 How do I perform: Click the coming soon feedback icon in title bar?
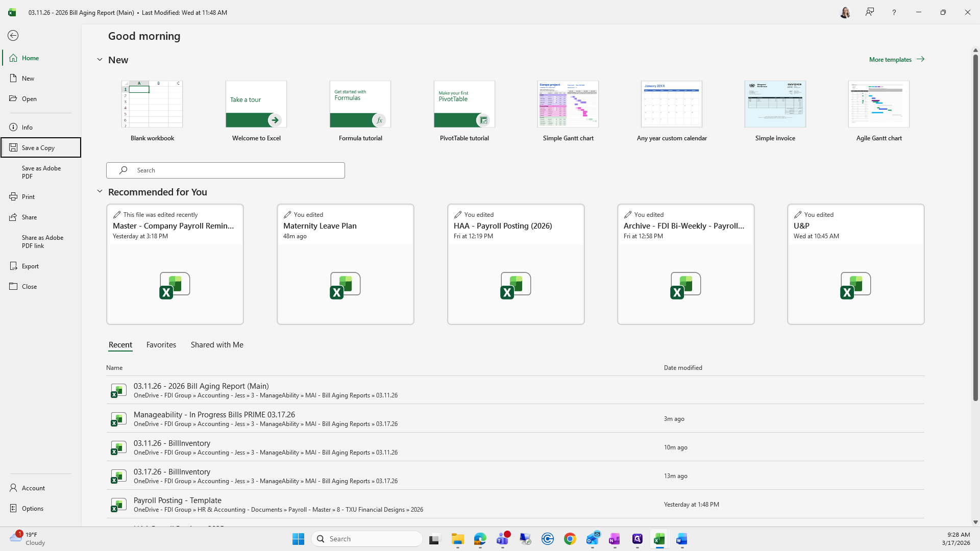pyautogui.click(x=870, y=12)
